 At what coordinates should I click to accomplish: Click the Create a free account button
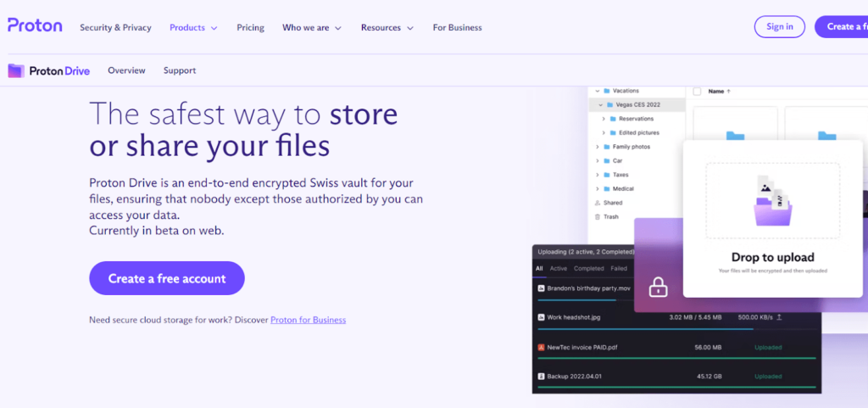pyautogui.click(x=167, y=278)
